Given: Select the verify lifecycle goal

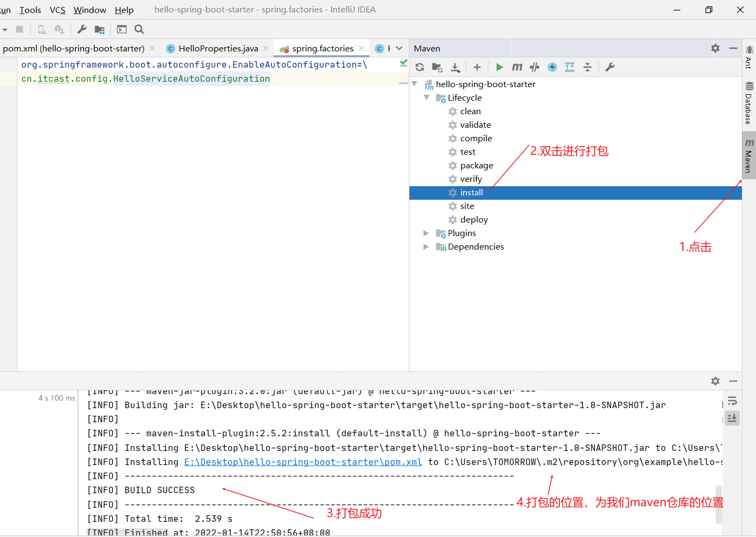Looking at the screenshot, I should [471, 179].
